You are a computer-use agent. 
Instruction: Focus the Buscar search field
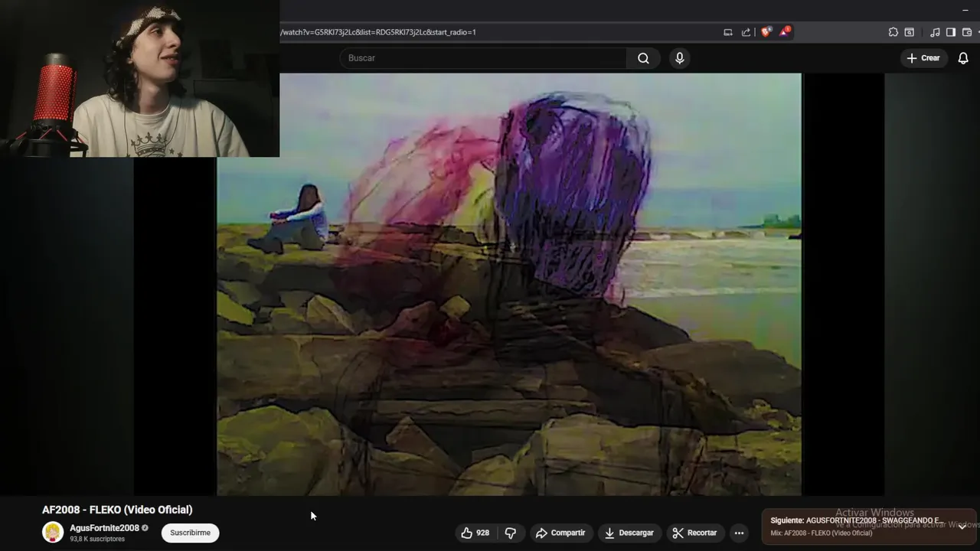pos(483,58)
